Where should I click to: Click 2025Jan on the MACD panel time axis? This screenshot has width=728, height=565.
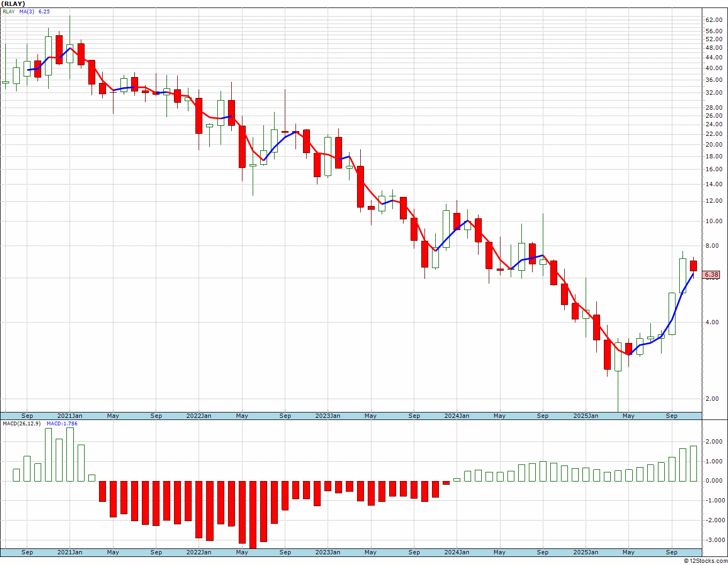point(586,552)
